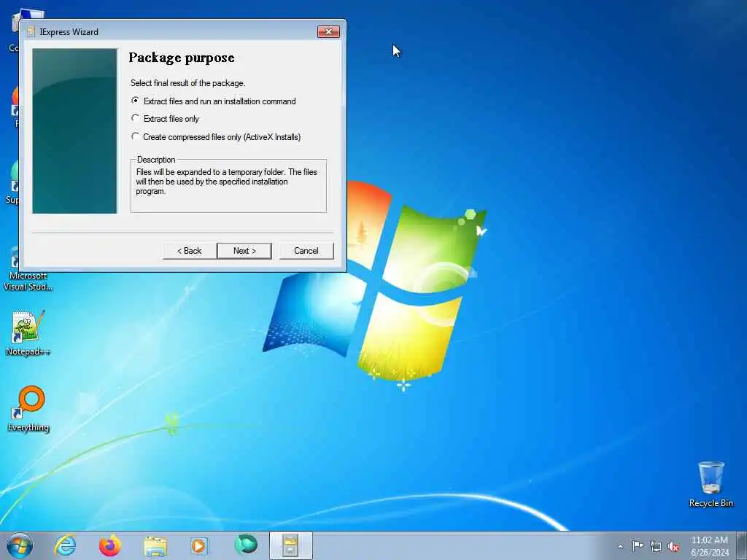Click the Show desktop strip
Image resolution: width=747 pixels, height=560 pixels.
(x=742, y=545)
